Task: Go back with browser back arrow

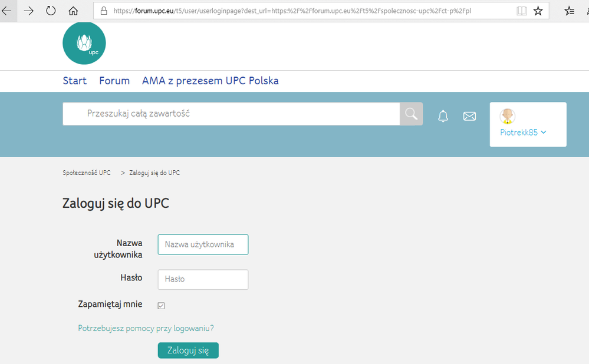Action: click(x=7, y=11)
